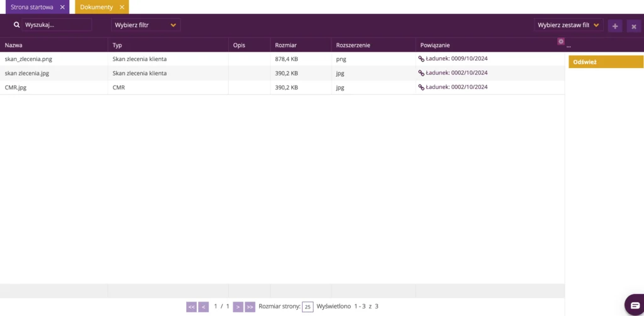644x316 pixels.
Task: Close the Dokumenty tab
Action: [x=122, y=7]
